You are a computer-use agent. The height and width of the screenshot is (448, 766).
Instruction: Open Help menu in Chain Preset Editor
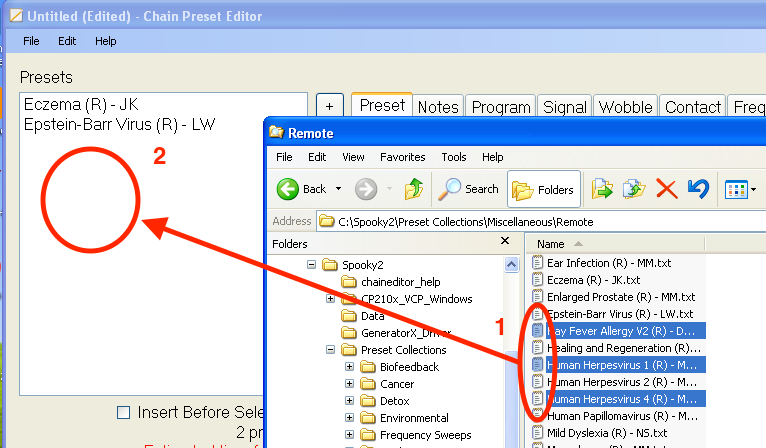point(106,41)
